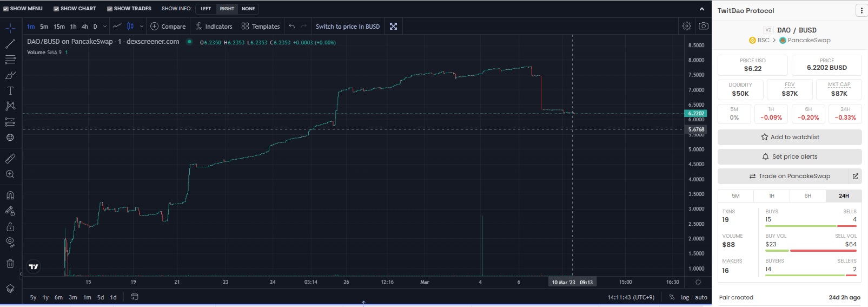Screen dimensions: 868x307
Task: Switch stats to the 5M tab
Action: pos(736,196)
